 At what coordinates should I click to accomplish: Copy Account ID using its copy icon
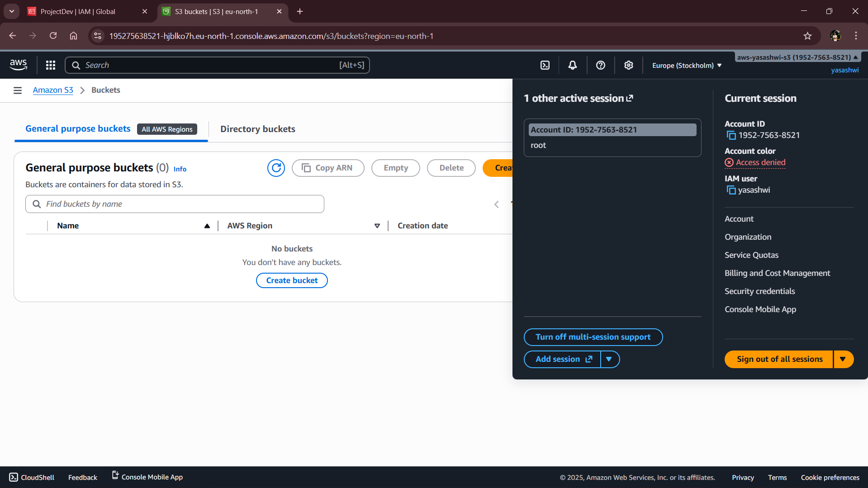point(731,135)
